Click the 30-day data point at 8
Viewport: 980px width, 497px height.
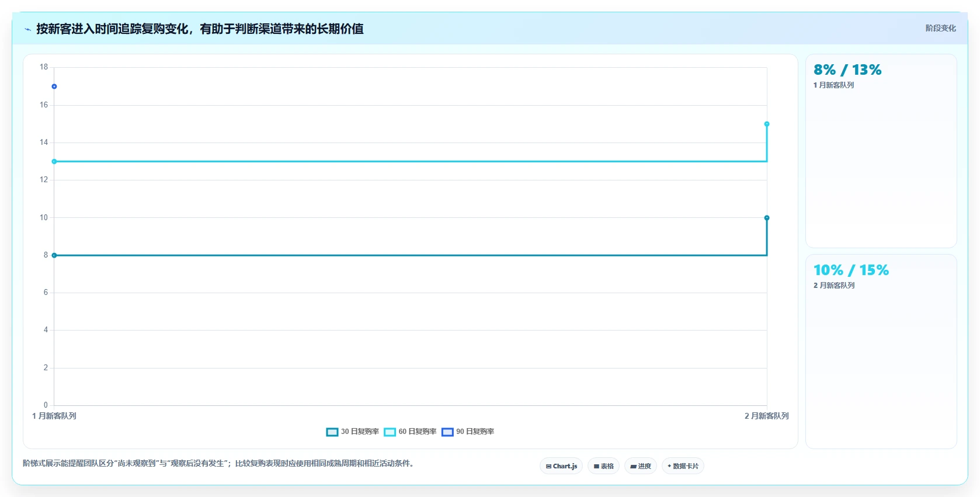54,255
